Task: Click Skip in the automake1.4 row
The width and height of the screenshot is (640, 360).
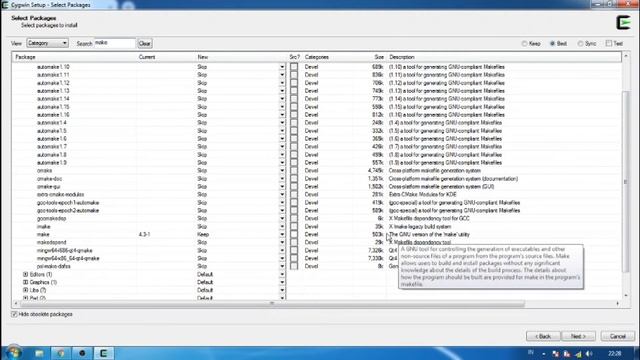Action: 202,123
